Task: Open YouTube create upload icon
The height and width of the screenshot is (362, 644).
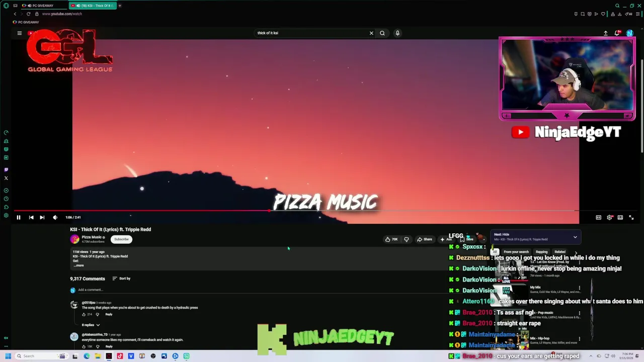Action: coord(606,33)
